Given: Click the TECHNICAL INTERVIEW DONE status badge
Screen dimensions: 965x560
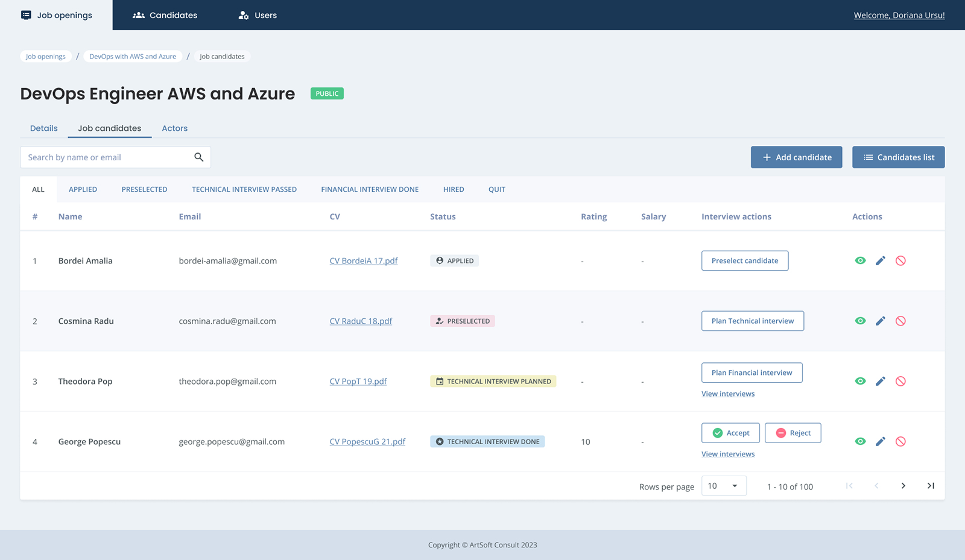Looking at the screenshot, I should tap(487, 441).
